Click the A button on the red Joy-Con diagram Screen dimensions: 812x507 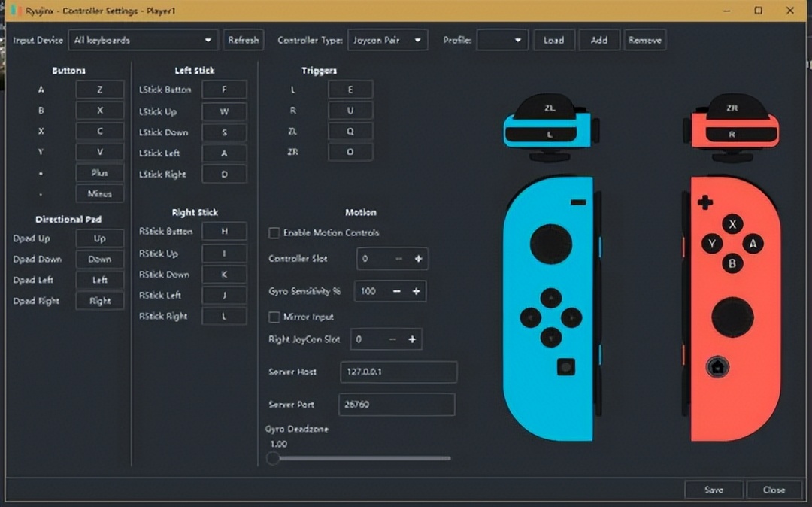(x=753, y=244)
